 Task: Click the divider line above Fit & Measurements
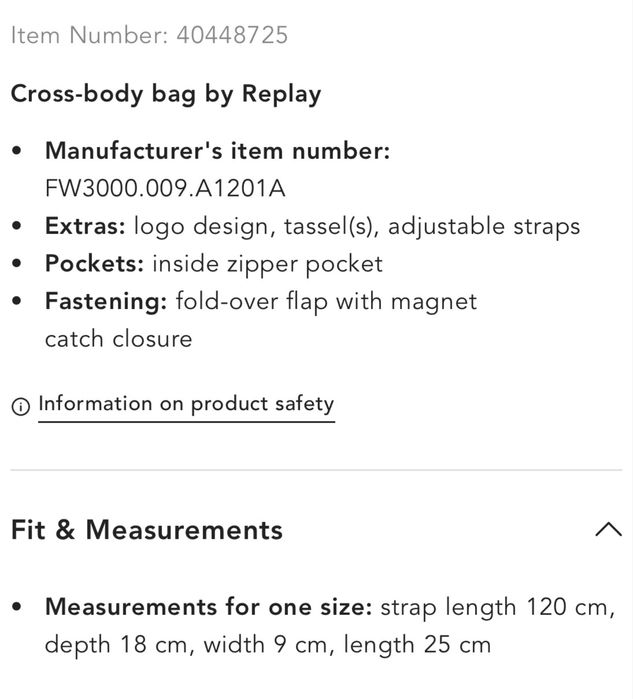point(316,469)
